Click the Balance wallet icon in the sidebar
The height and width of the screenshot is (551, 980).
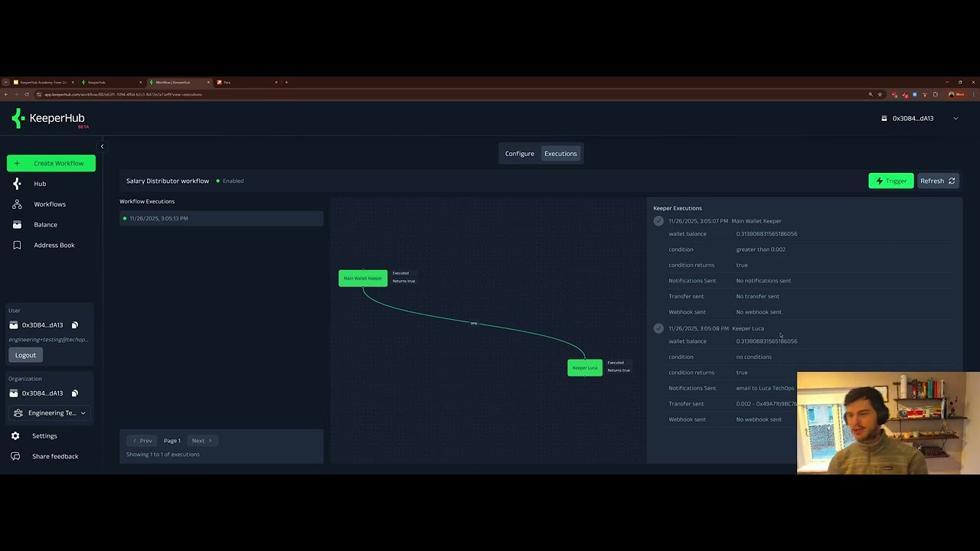(x=17, y=225)
